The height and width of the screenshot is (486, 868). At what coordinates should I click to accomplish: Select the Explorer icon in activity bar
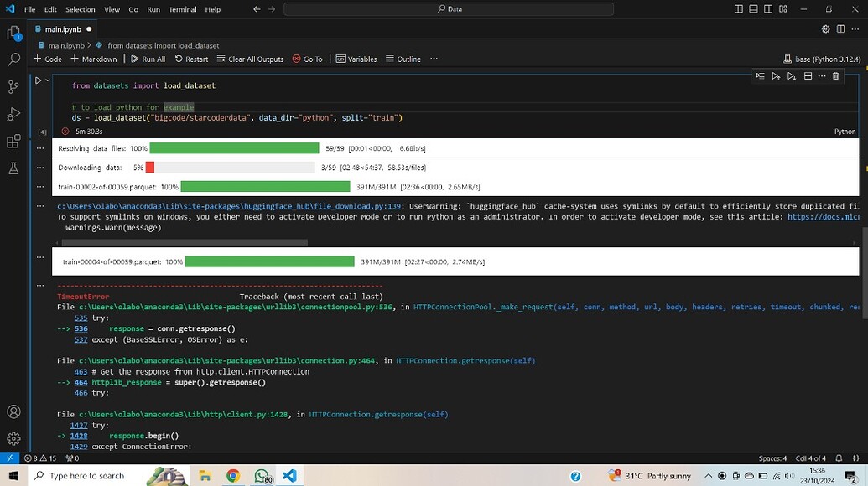click(13, 33)
